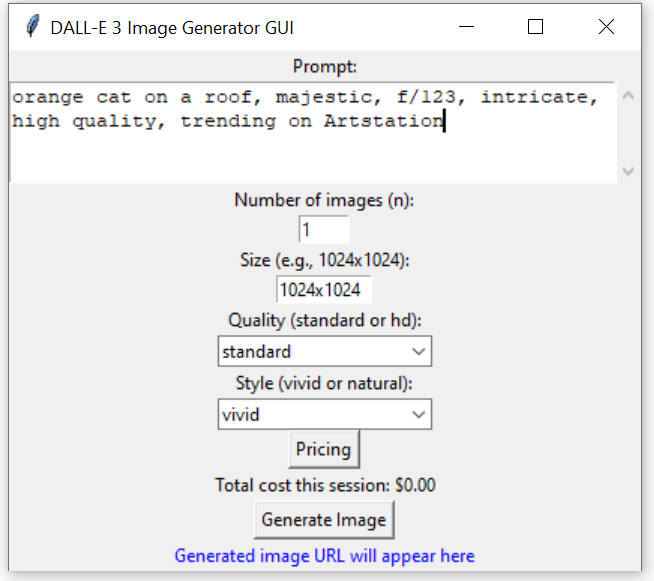
Task: Close the DALL-E 3 Image Generator window
Action: coord(606,27)
